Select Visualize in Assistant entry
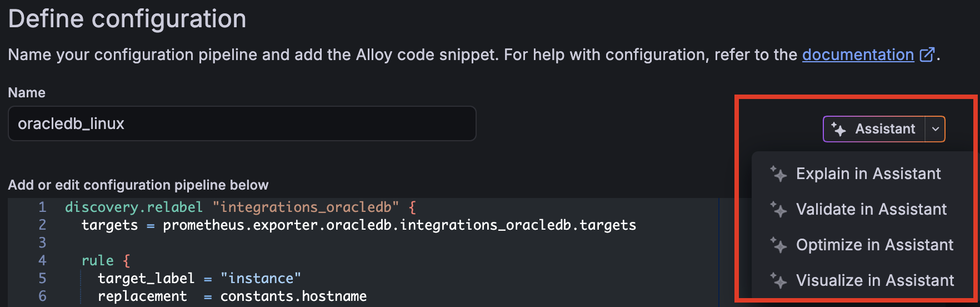Image resolution: width=980 pixels, height=307 pixels. pos(874,280)
